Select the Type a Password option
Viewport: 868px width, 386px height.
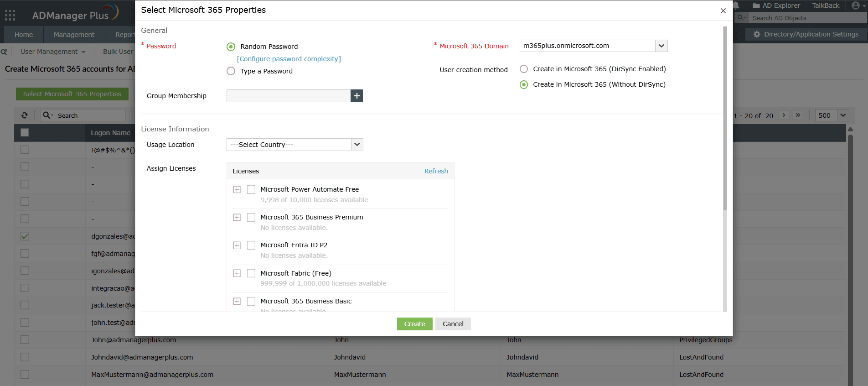231,71
